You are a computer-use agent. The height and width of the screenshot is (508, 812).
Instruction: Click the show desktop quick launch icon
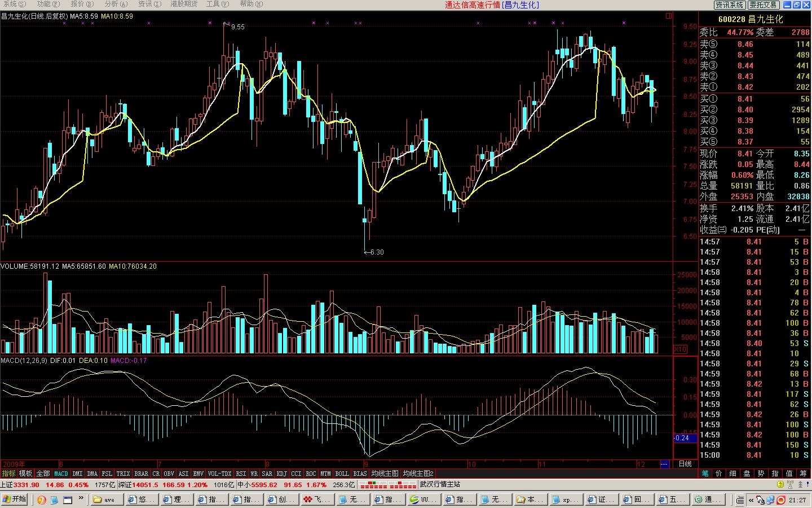68,500
